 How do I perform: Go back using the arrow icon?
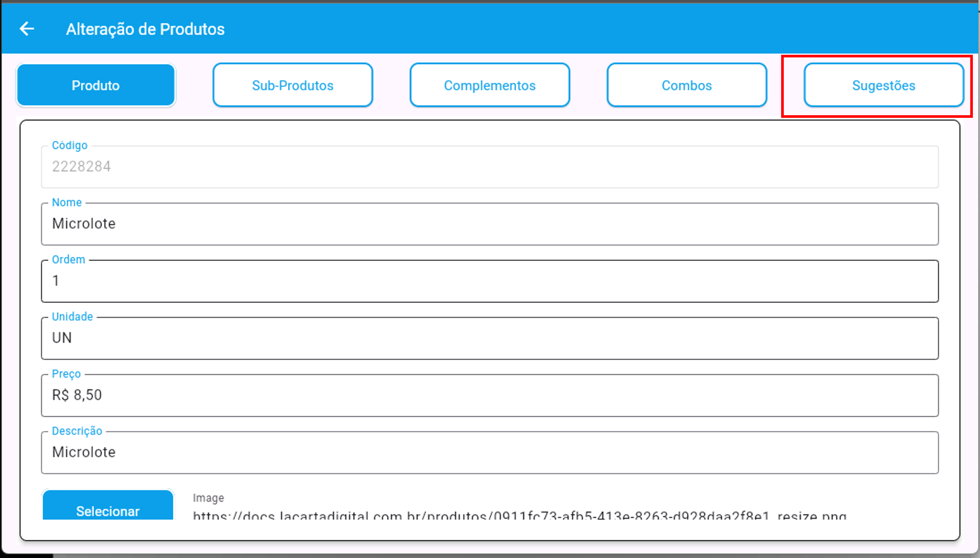pyautogui.click(x=27, y=29)
